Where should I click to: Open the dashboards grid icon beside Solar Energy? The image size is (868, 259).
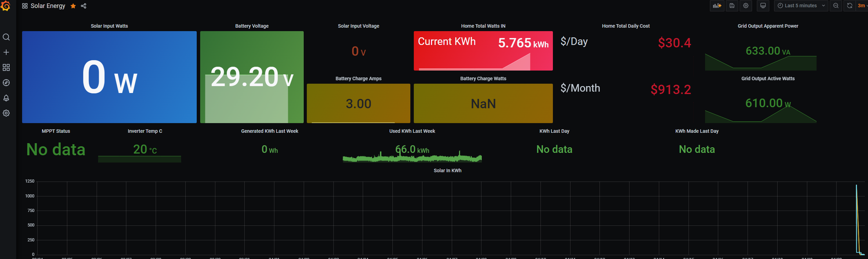click(x=25, y=6)
